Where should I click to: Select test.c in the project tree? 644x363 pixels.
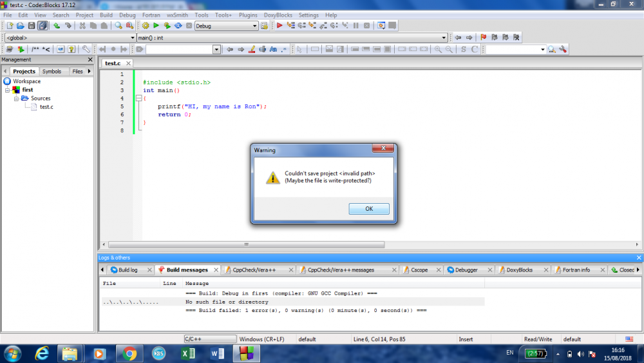coord(46,107)
